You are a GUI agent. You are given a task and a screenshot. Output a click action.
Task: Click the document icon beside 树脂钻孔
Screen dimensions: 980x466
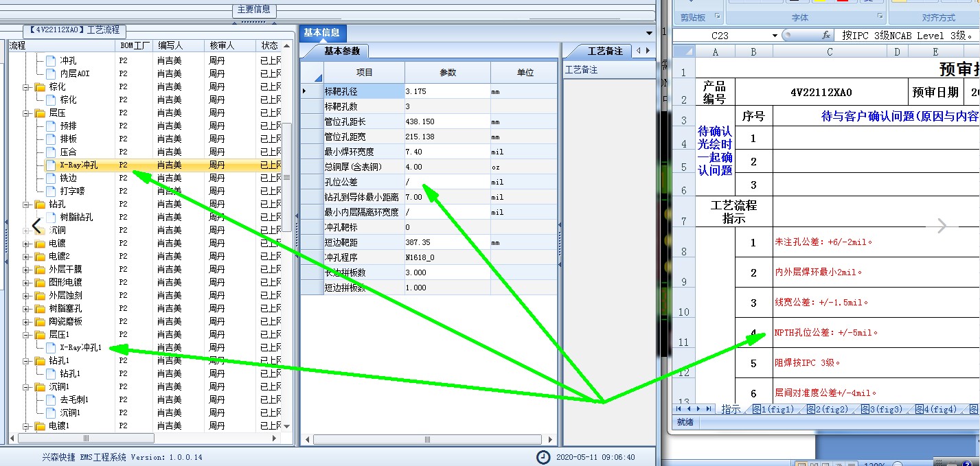[50, 217]
